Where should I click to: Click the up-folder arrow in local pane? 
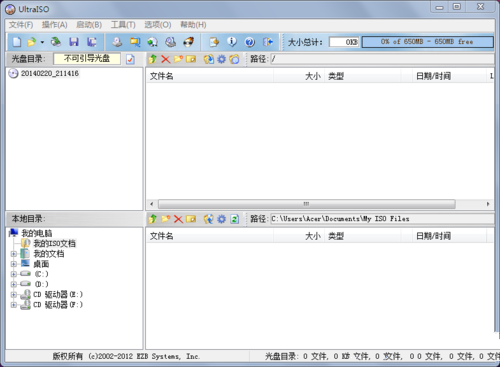pyautogui.click(x=153, y=219)
